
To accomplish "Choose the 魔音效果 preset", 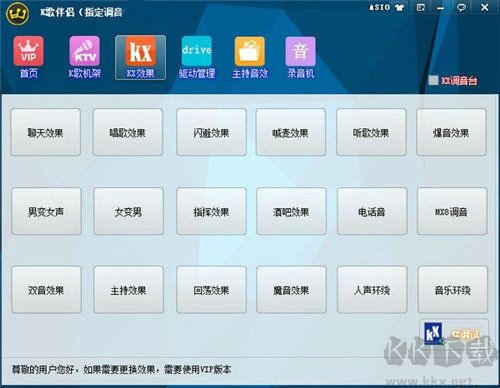I will (x=291, y=290).
